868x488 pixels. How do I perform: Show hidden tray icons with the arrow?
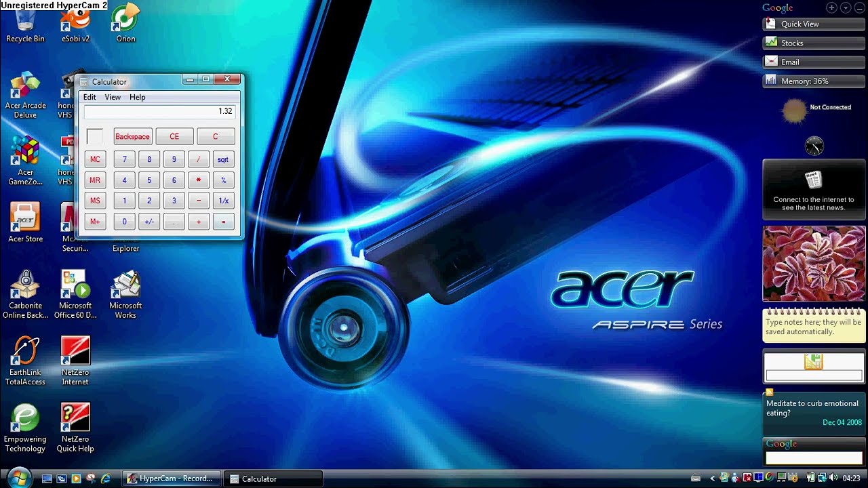pyautogui.click(x=713, y=479)
